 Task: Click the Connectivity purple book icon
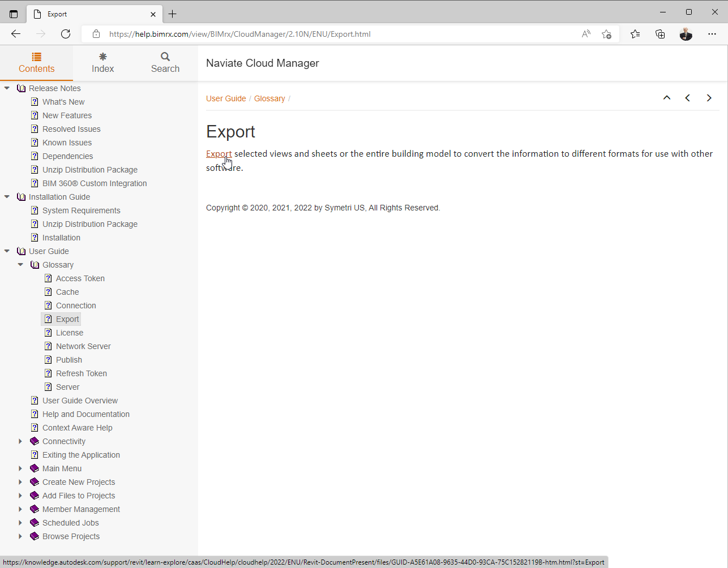[x=35, y=441]
